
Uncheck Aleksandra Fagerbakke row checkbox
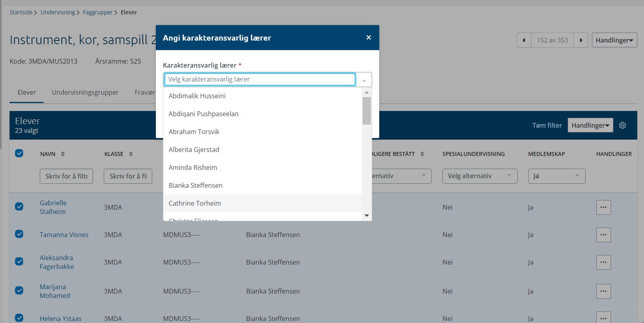19,261
